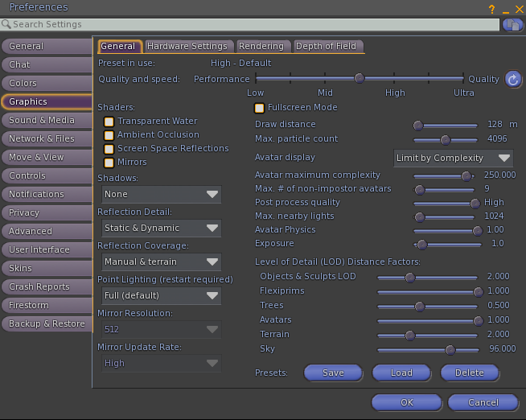This screenshot has height=420, width=526.
Task: Click the Avatars LOD slider
Action: point(430,321)
